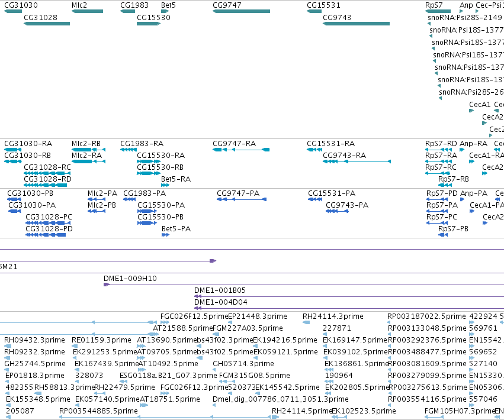Image resolution: width=504 pixels, height=420 pixels.
Task: Click the snoRNA:Psi28S-2149 label
Action: [x=465, y=18]
